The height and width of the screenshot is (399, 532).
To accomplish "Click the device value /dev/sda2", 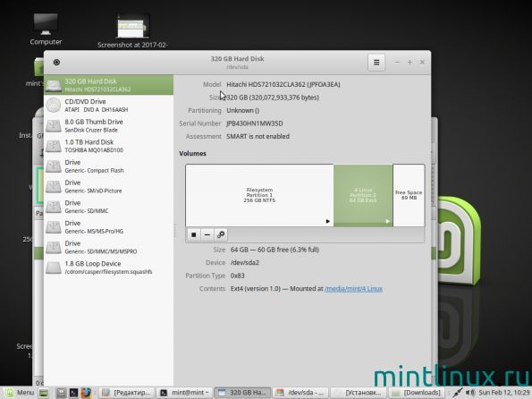I will tap(245, 263).
